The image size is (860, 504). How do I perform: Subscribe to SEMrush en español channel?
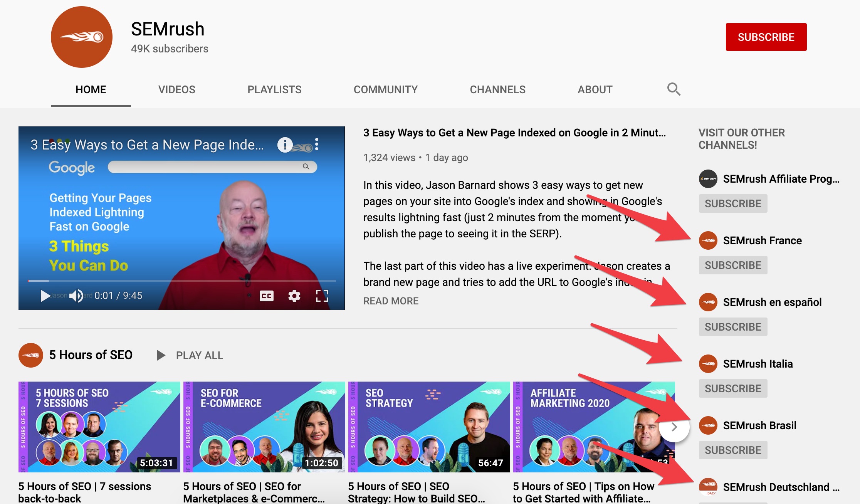pyautogui.click(x=733, y=327)
